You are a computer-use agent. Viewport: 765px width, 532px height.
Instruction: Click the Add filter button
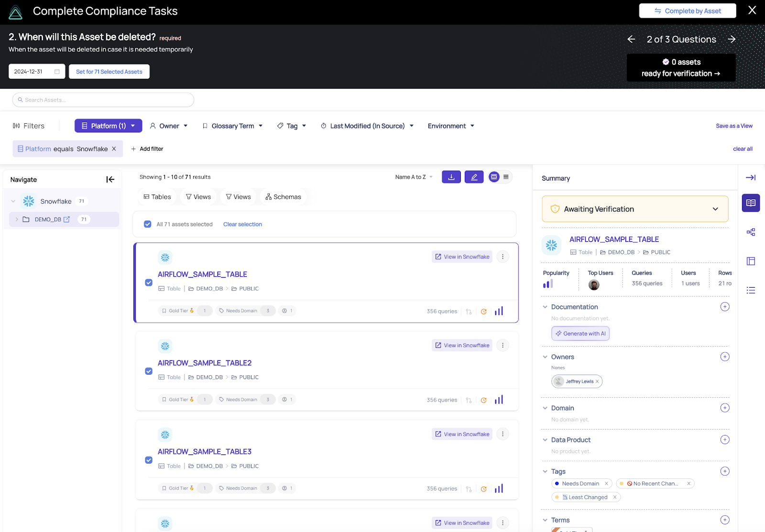click(147, 149)
